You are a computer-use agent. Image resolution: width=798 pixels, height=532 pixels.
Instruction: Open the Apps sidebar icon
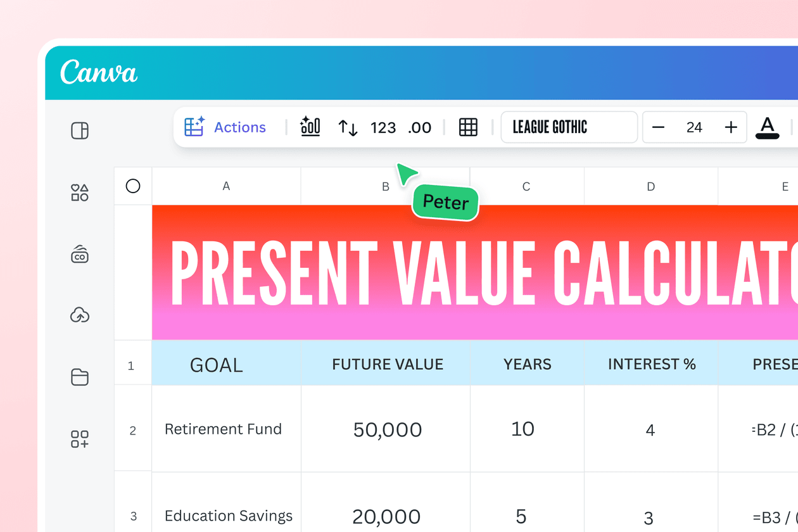(80, 438)
